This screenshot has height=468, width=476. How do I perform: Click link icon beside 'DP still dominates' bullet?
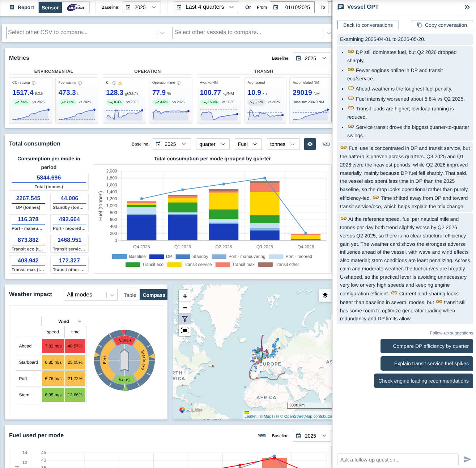[x=350, y=51]
